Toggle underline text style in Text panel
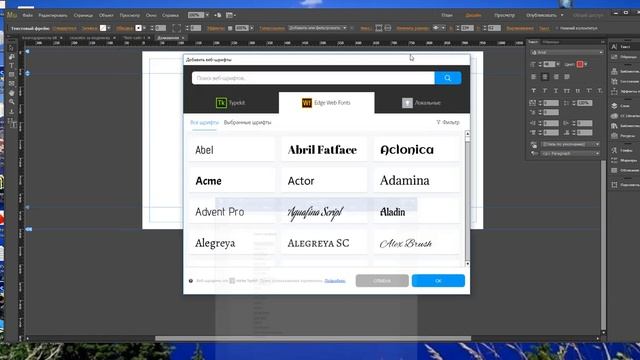The width and height of the screenshot is (640, 360). pos(556,91)
